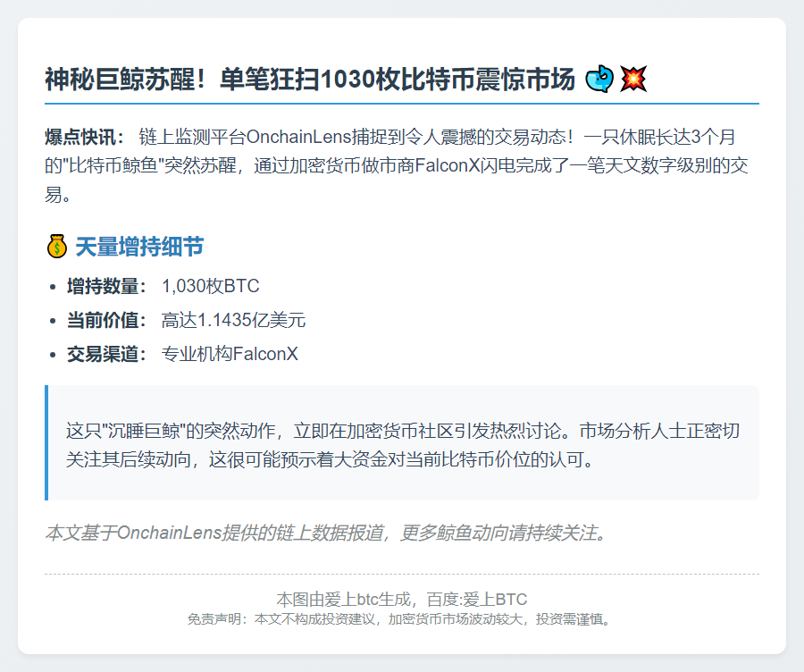
Task: Click the money bag emoji beside 天量增持细节
Action: pos(55,247)
